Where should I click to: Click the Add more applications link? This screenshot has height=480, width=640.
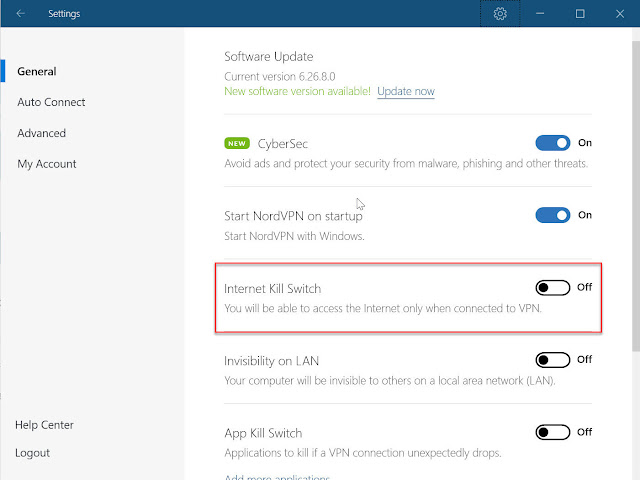click(x=277, y=477)
